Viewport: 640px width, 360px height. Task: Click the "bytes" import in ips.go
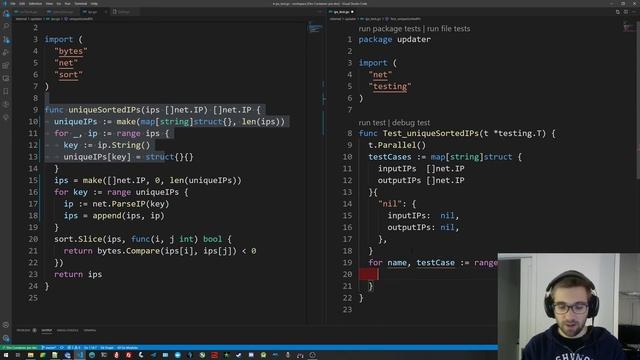tap(71, 51)
